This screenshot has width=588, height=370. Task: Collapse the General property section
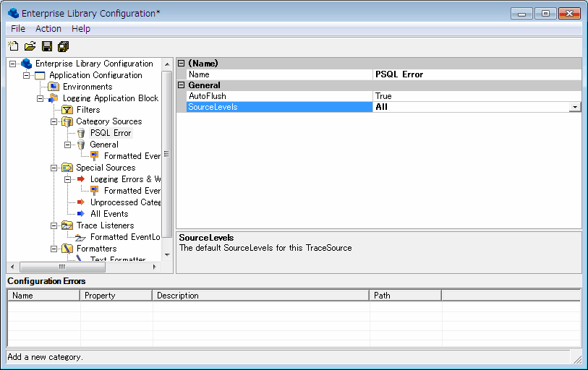tap(181, 85)
